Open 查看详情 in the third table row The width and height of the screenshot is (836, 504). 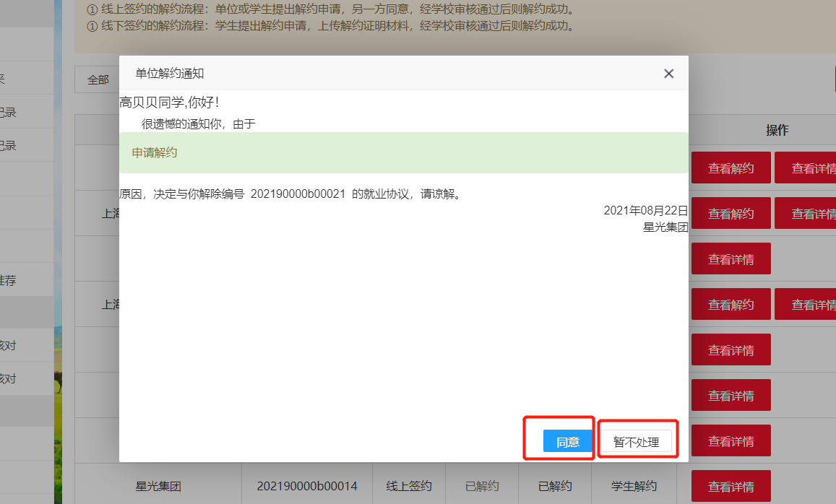point(731,259)
